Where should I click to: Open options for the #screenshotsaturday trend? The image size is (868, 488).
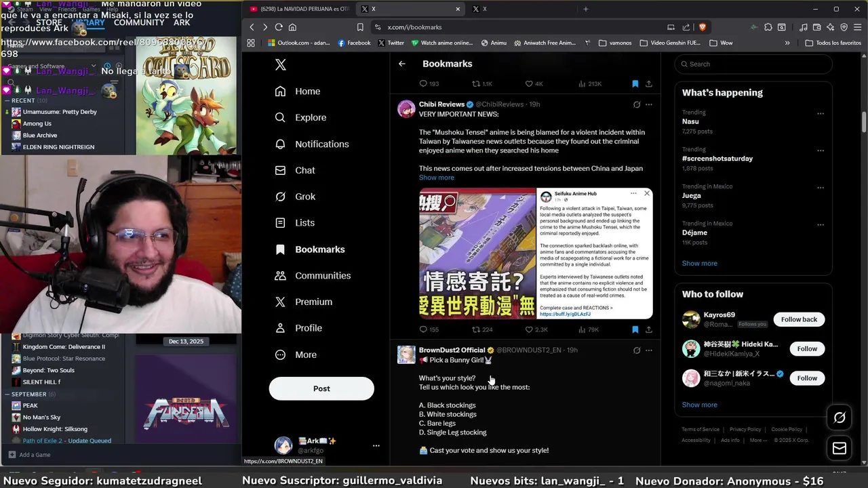[x=821, y=150]
